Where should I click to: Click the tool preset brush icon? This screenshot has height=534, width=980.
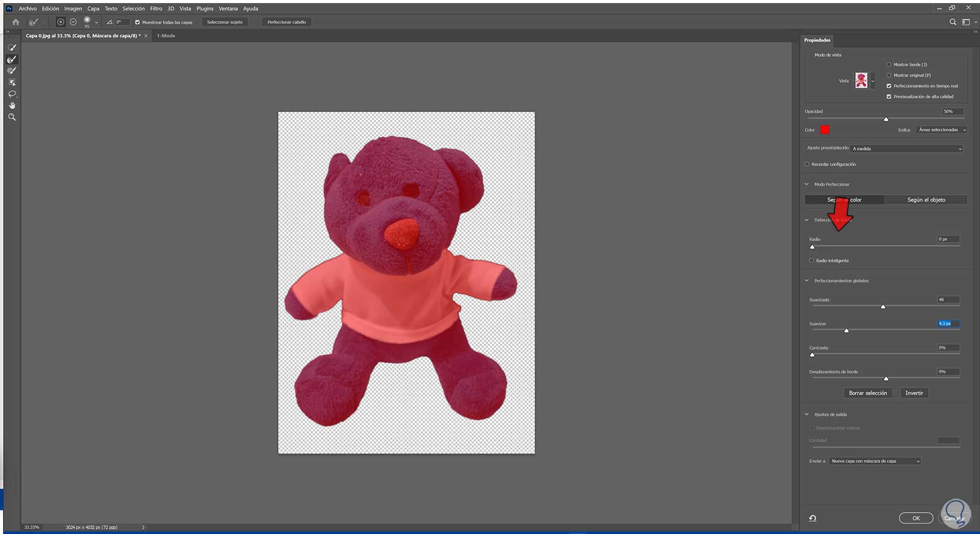pos(34,22)
